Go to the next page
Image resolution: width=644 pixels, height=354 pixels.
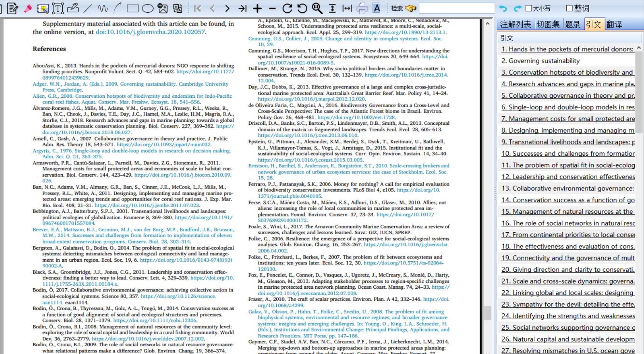click(227, 8)
